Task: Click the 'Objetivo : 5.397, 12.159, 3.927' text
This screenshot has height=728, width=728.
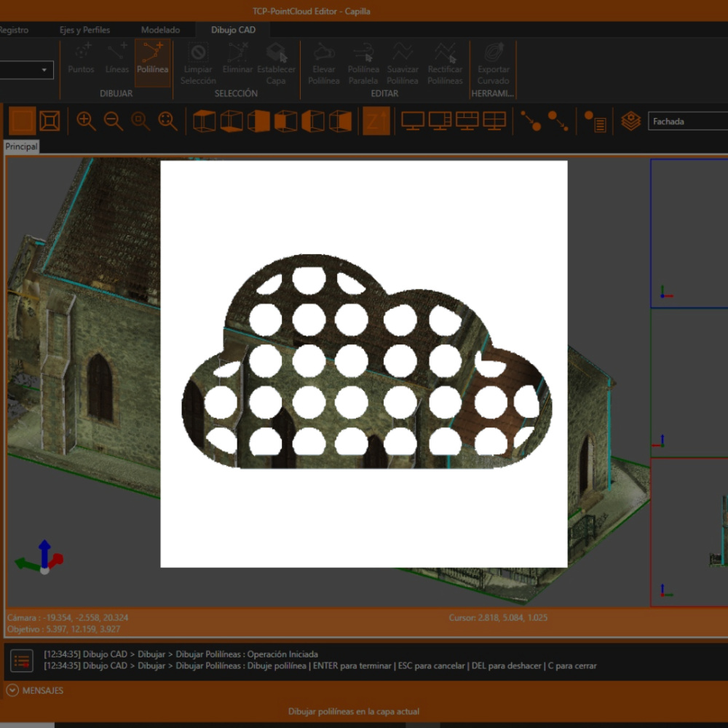Action: [x=63, y=629]
